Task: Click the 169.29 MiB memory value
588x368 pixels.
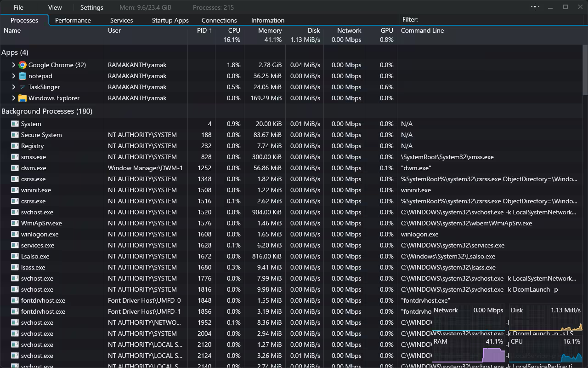Action: click(x=266, y=98)
